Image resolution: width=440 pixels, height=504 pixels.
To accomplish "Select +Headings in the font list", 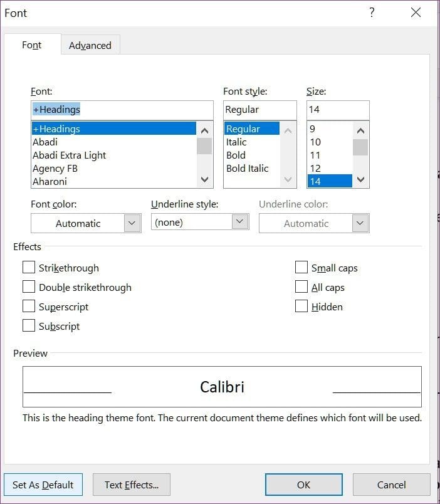I will point(114,129).
